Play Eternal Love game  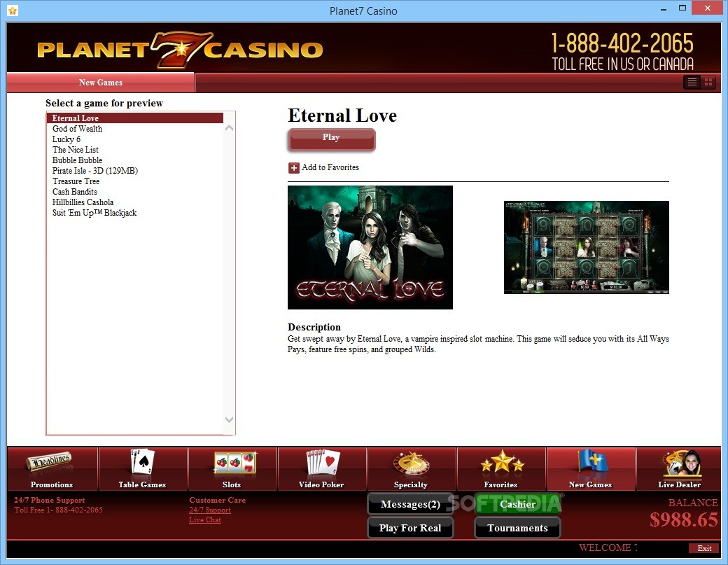click(331, 139)
